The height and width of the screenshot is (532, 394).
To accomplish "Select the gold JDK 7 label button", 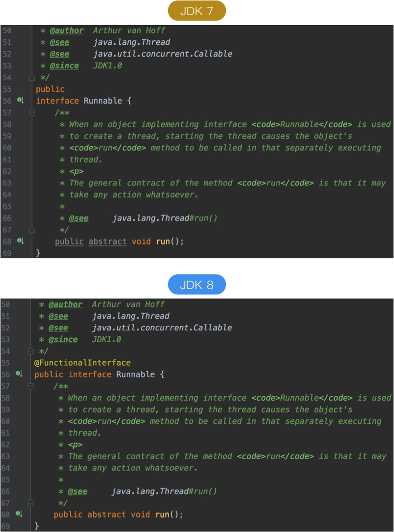I will point(197,11).
